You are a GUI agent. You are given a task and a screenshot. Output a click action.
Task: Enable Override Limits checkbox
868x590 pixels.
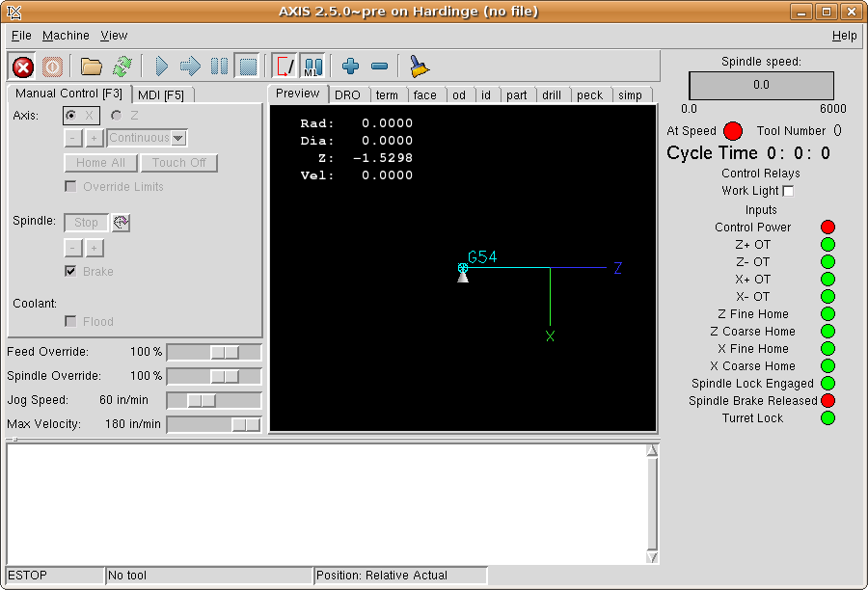[x=70, y=186]
